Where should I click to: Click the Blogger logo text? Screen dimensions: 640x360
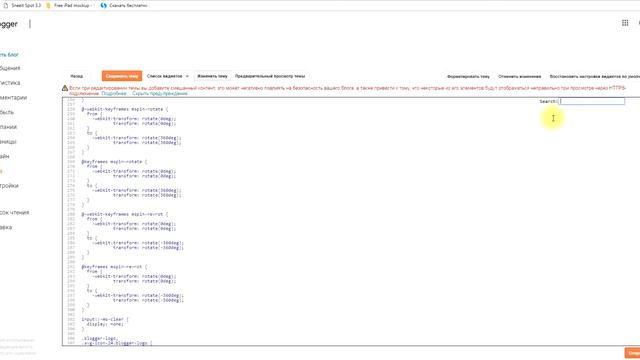tap(9, 24)
